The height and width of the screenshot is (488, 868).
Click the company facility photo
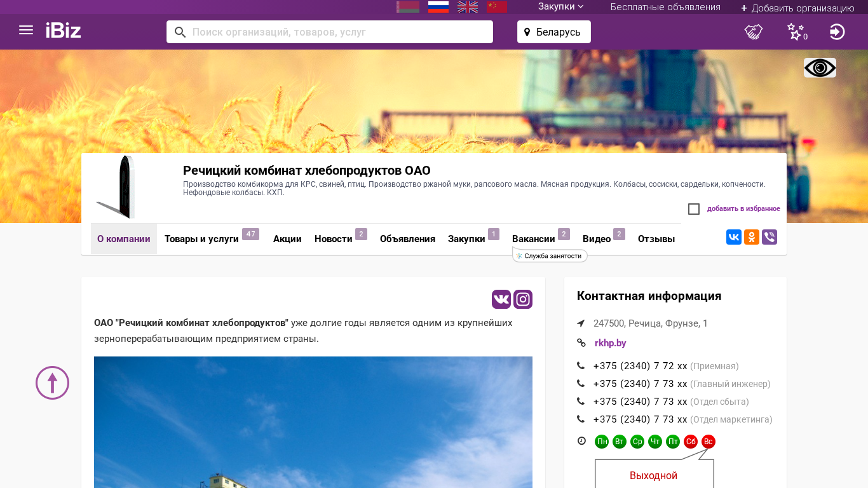tap(313, 422)
